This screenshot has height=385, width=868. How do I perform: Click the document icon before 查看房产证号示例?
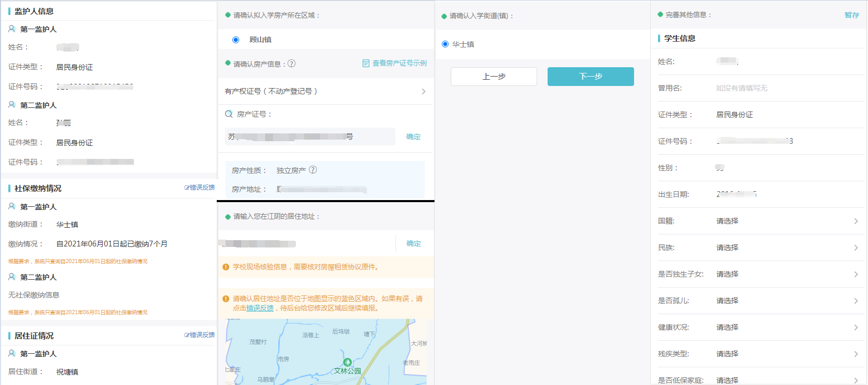point(366,64)
